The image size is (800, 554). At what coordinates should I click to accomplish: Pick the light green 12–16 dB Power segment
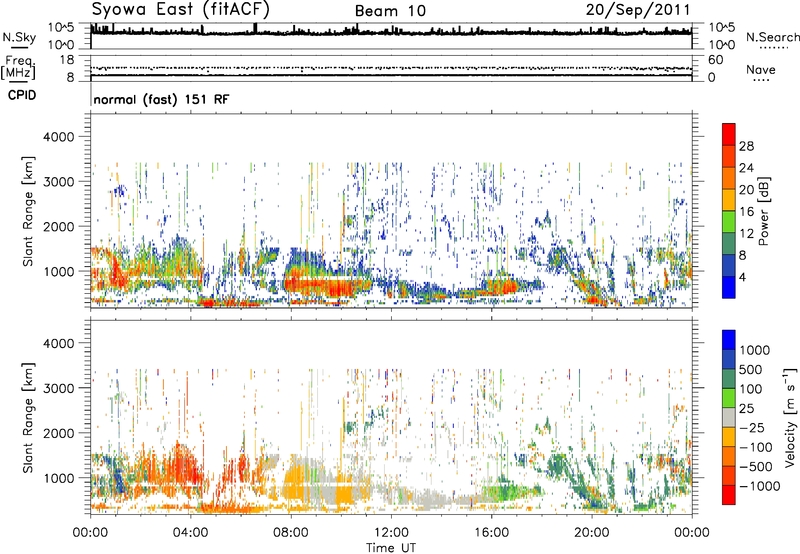click(x=729, y=222)
